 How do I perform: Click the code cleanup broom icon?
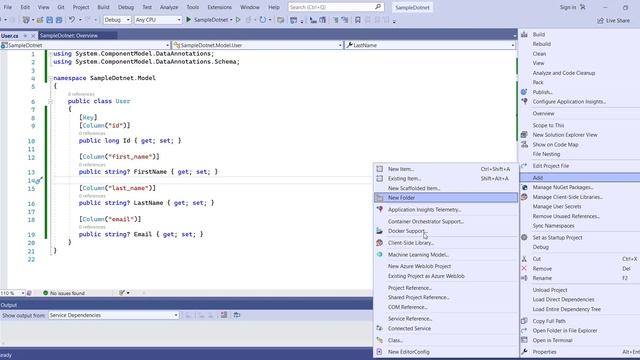pyautogui.click(x=122, y=293)
